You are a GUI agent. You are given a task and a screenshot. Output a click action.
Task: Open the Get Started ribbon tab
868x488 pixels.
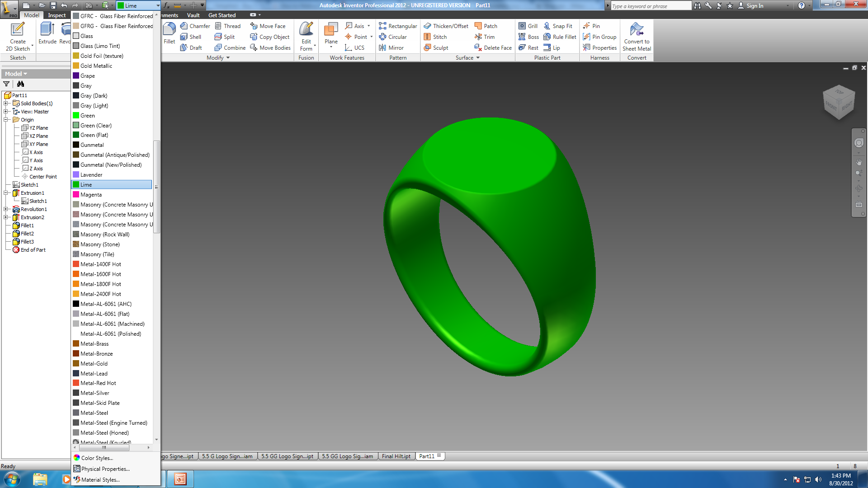tap(222, 15)
